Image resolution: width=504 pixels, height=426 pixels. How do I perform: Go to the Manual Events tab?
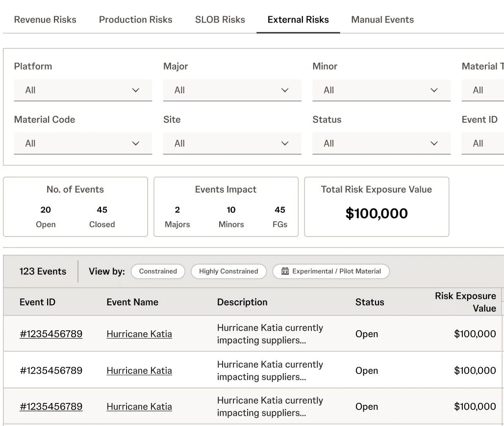(382, 20)
